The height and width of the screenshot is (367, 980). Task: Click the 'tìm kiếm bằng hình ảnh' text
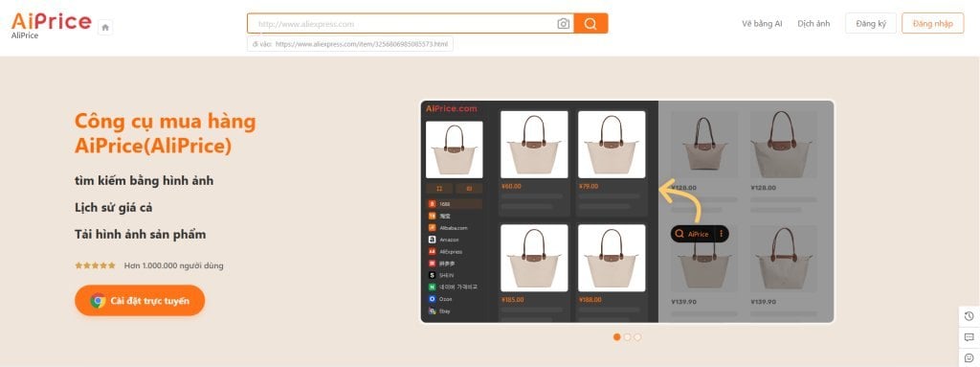click(x=144, y=181)
